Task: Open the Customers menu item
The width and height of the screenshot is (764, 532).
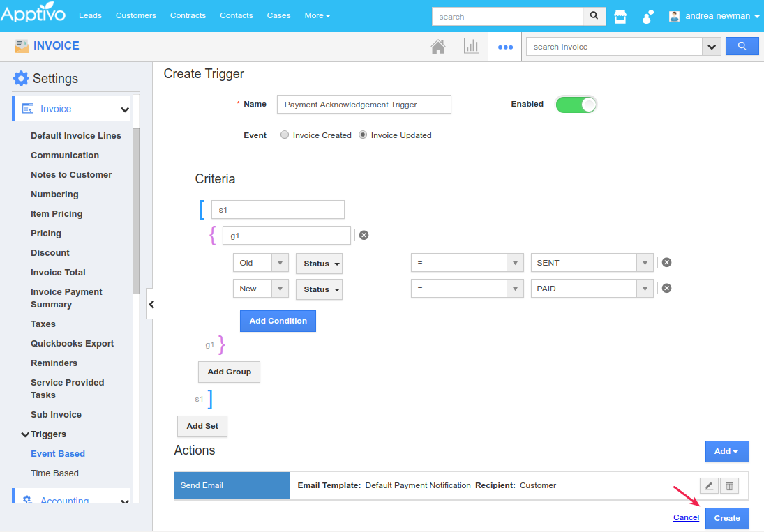Action: coord(136,15)
